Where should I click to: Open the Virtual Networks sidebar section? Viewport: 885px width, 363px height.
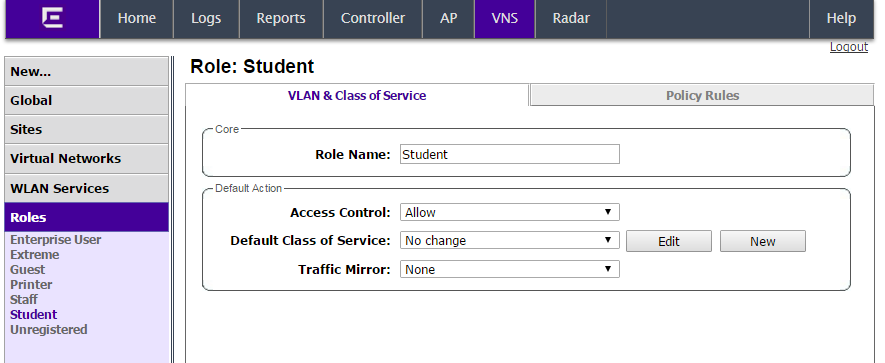point(86,159)
